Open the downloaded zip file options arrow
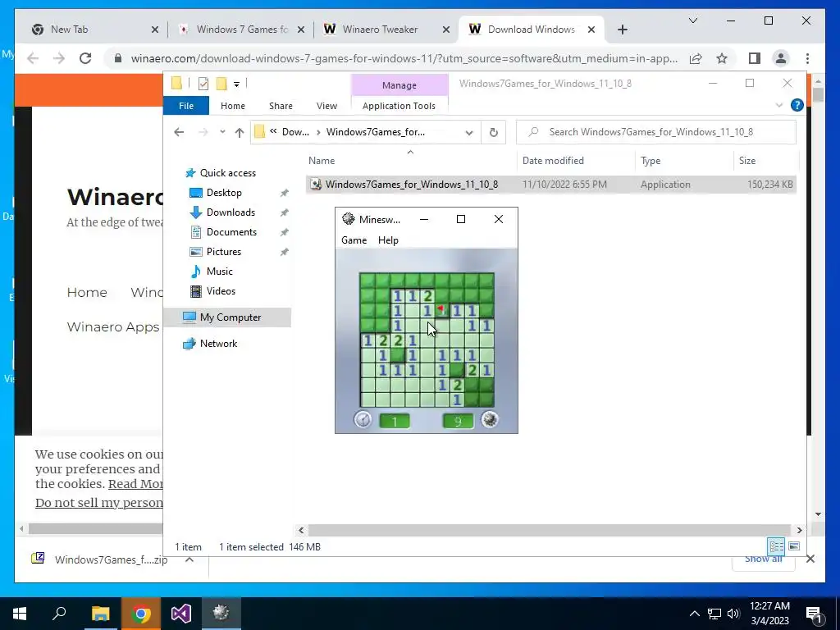The image size is (840, 630). (x=189, y=559)
